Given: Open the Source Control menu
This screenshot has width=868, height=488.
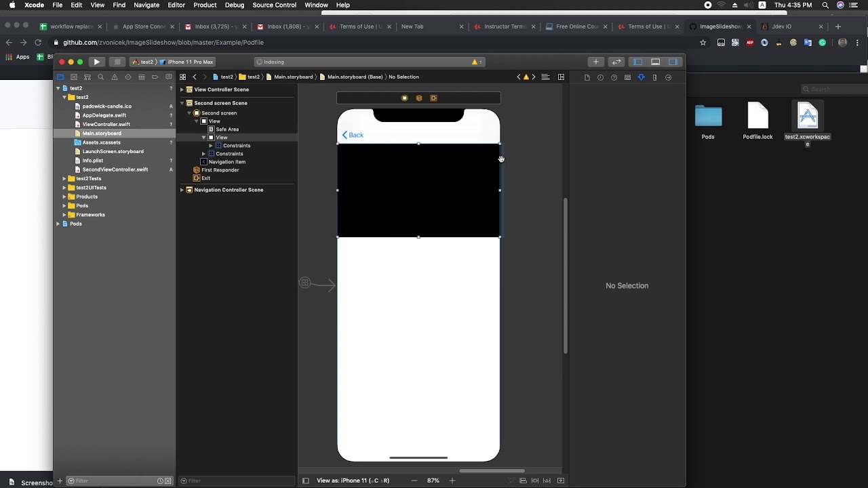Looking at the screenshot, I should tap(275, 5).
